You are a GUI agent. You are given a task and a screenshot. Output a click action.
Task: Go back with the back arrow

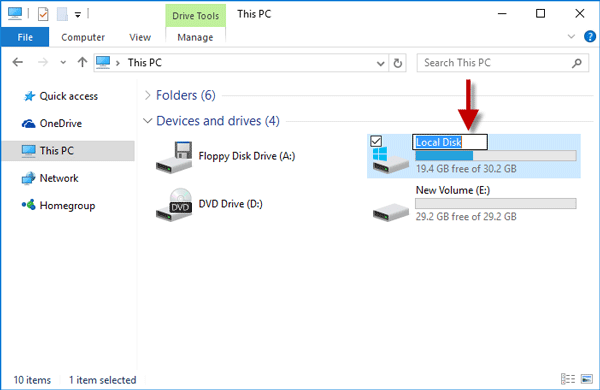pyautogui.click(x=18, y=62)
